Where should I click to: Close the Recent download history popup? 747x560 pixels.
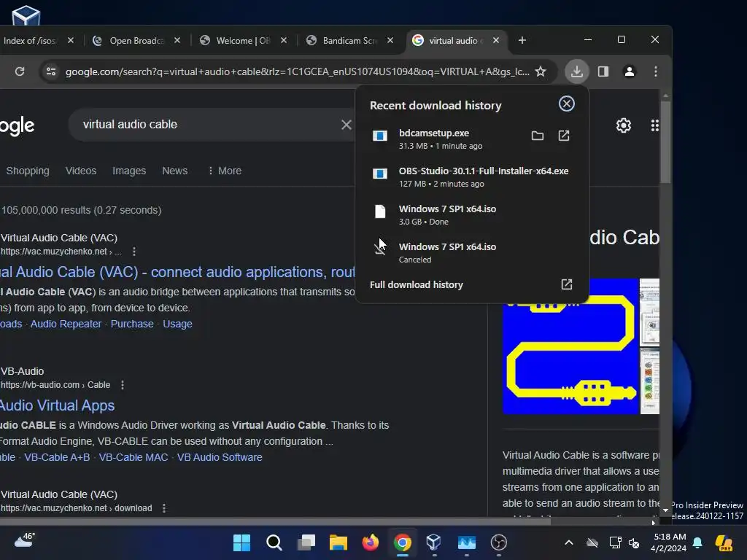click(566, 104)
